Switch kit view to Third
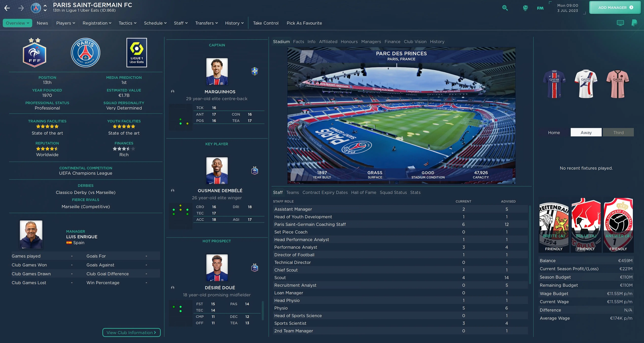This screenshot has width=644, height=343. (x=618, y=132)
